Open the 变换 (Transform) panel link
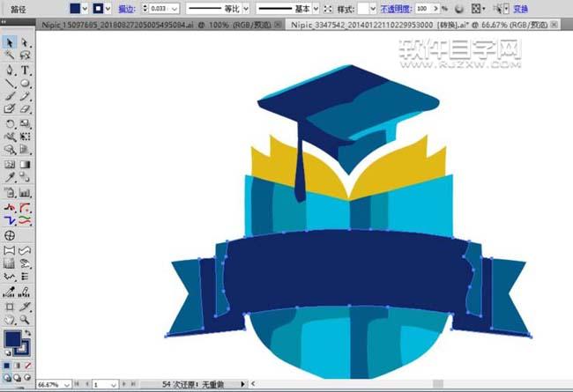 point(520,9)
